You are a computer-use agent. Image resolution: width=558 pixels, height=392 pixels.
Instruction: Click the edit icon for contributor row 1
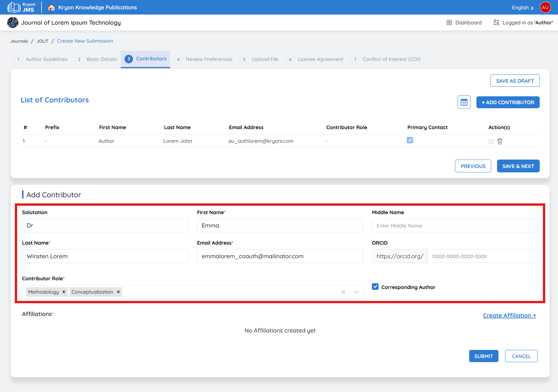[x=491, y=141]
